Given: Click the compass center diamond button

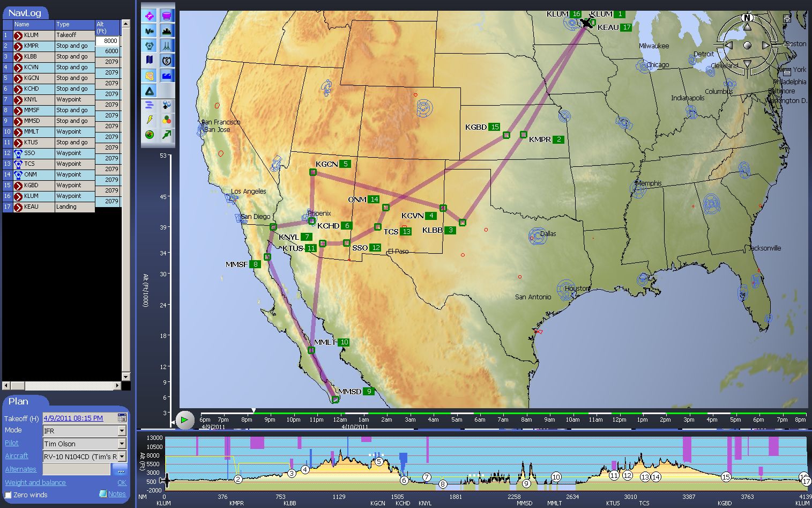Looking at the screenshot, I should [747, 46].
